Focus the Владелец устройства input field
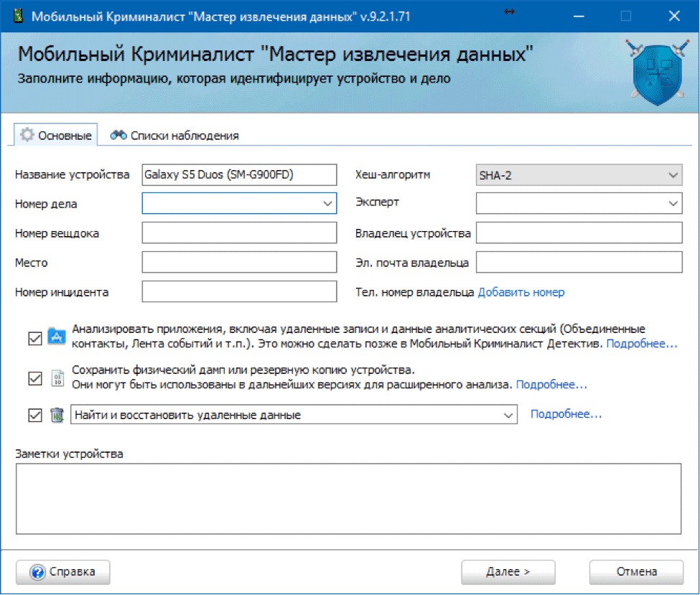The height and width of the screenshot is (595, 700). (579, 233)
